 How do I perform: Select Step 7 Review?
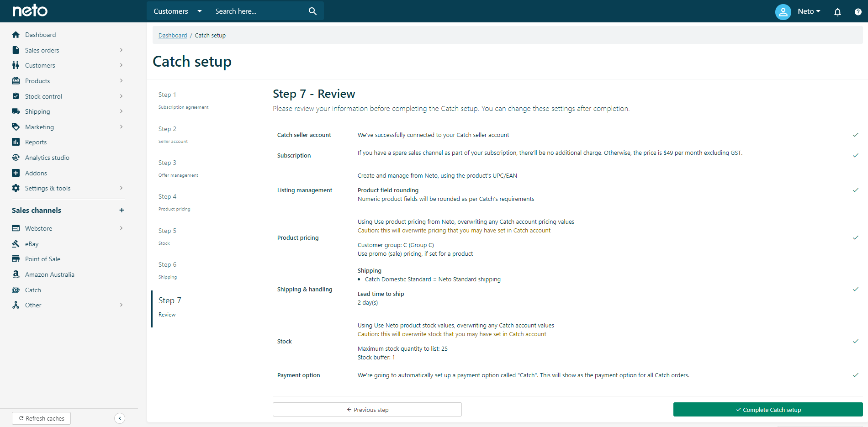(x=170, y=307)
